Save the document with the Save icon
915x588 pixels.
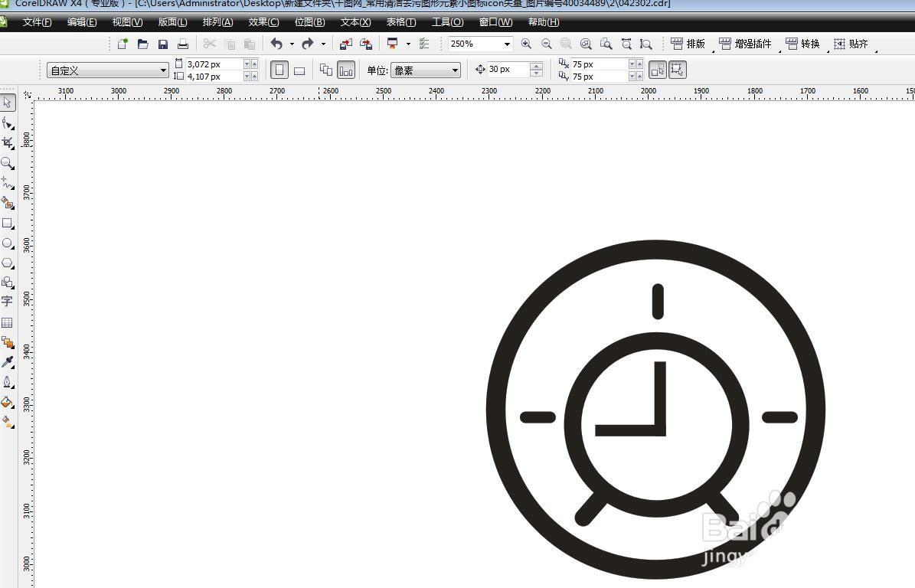(x=163, y=44)
